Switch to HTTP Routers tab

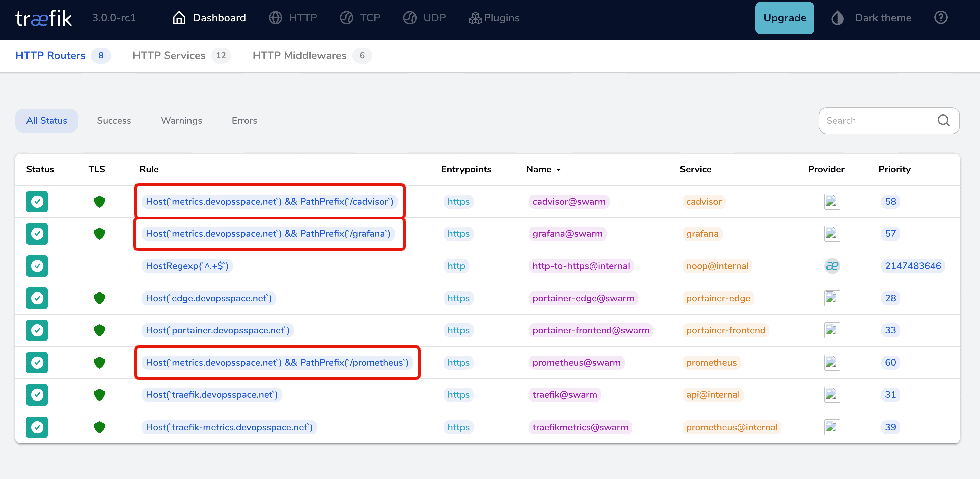coord(63,56)
